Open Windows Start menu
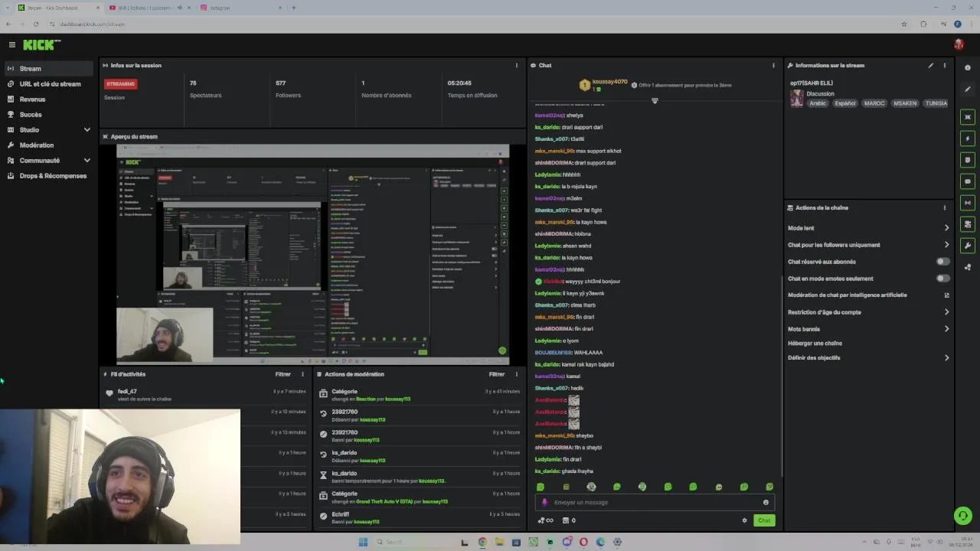This screenshot has height=551, width=980. pos(363,542)
